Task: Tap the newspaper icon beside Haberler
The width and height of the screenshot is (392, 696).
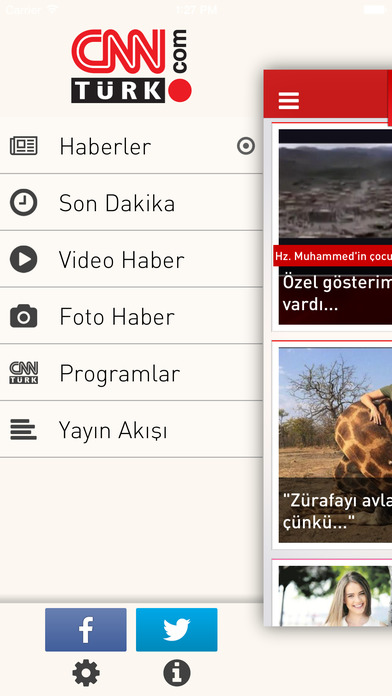Action: (x=24, y=146)
